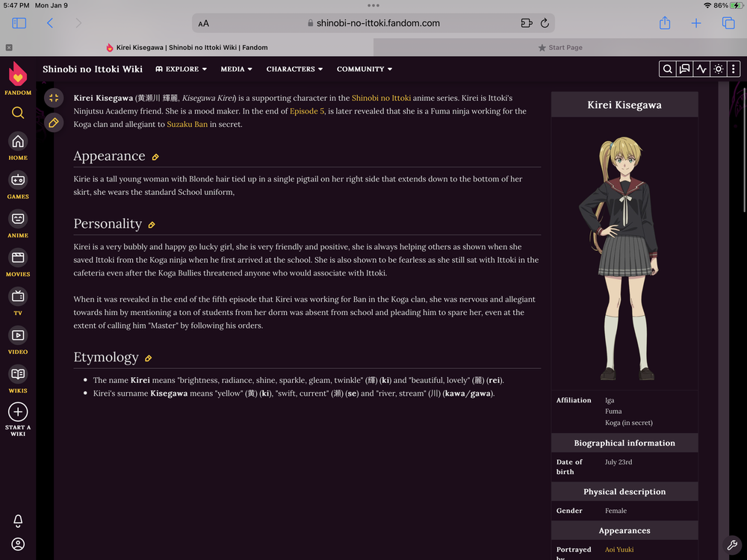This screenshot has height=560, width=747.
Task: Click the address bar URL field
Action: pos(373,23)
